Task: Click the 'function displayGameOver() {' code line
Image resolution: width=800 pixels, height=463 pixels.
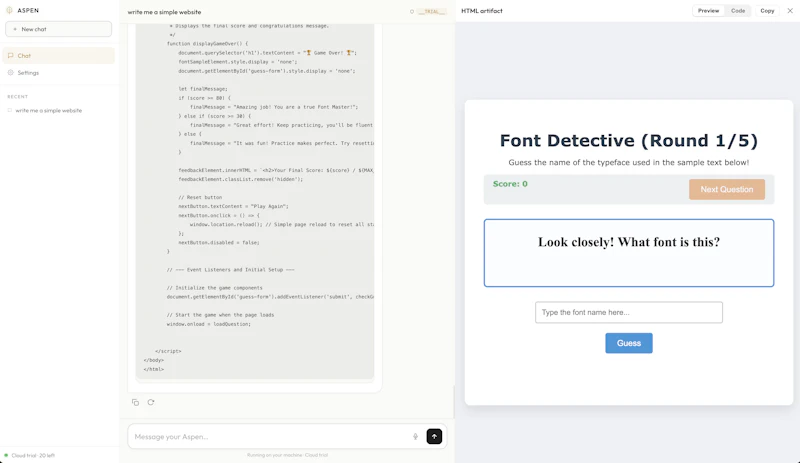Action: (x=207, y=43)
